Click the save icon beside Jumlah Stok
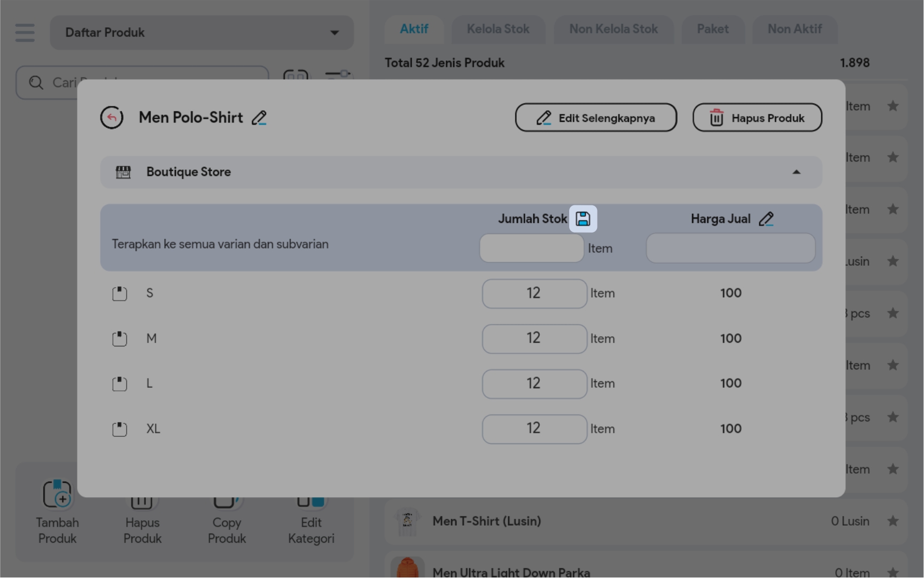The width and height of the screenshot is (924, 578). coord(583,219)
